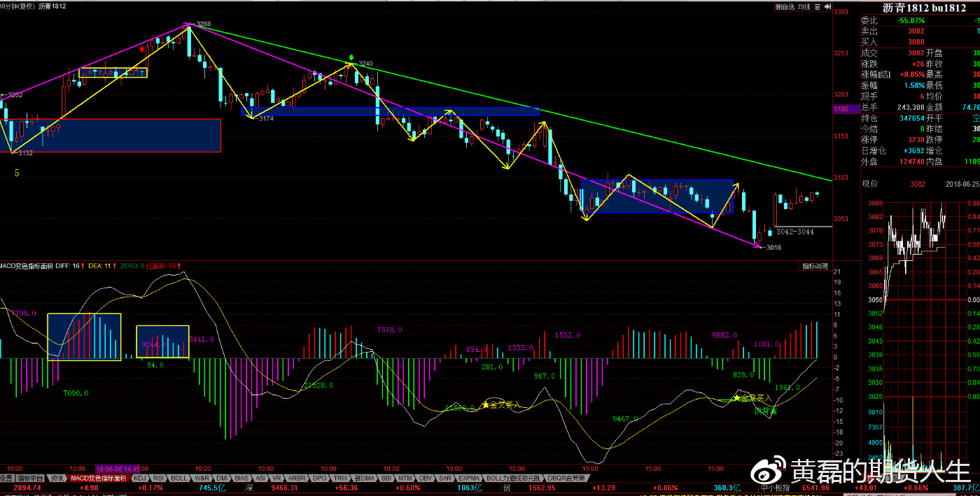Select the BOLL indicator tab

point(180,479)
